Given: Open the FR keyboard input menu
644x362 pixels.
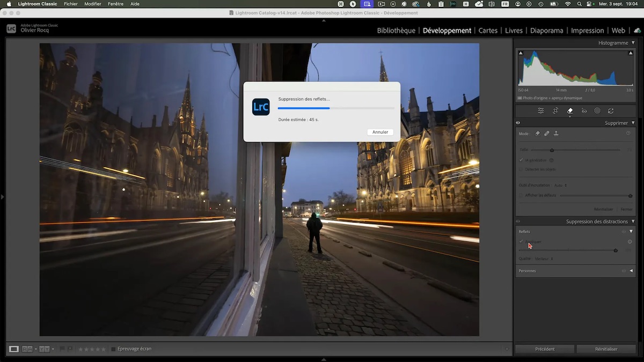Looking at the screenshot, I should [505, 4].
